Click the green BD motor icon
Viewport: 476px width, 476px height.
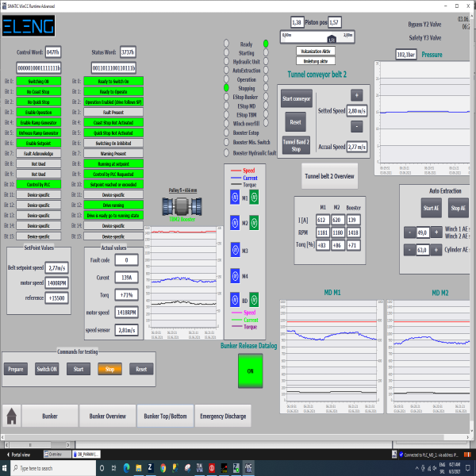pos(255,300)
